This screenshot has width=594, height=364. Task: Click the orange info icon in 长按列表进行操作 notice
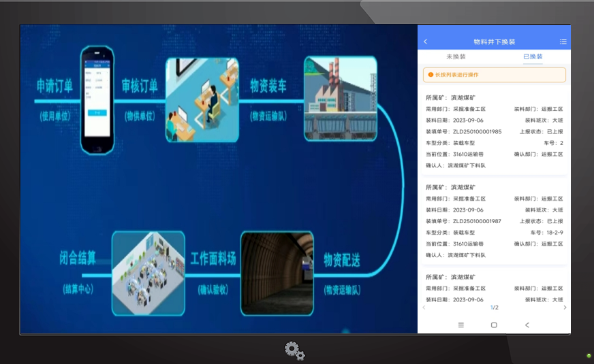click(x=431, y=75)
